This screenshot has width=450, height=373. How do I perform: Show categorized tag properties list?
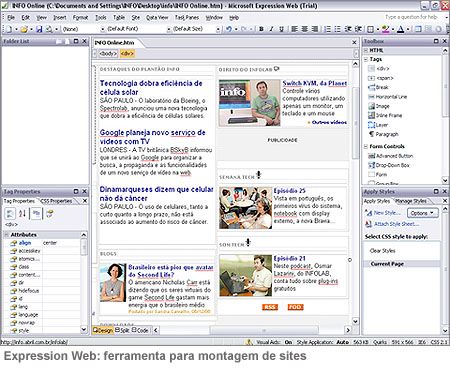(x=10, y=213)
